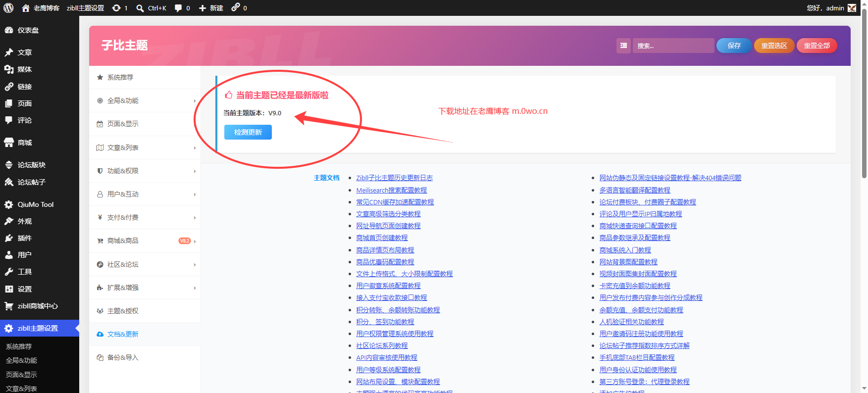This screenshot has width=868, height=393.
Task: Click the 新建 plus icon
Action: 203,8
